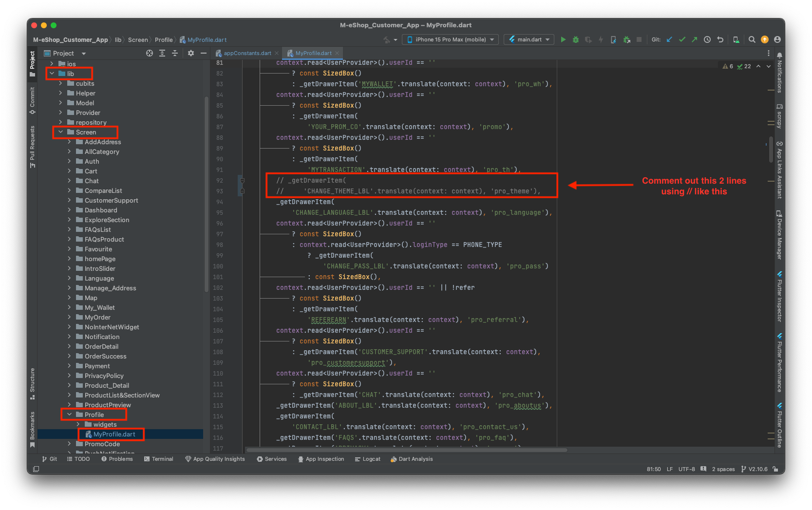
Task: Click the editor horizontal scrollbar
Action: click(x=406, y=450)
